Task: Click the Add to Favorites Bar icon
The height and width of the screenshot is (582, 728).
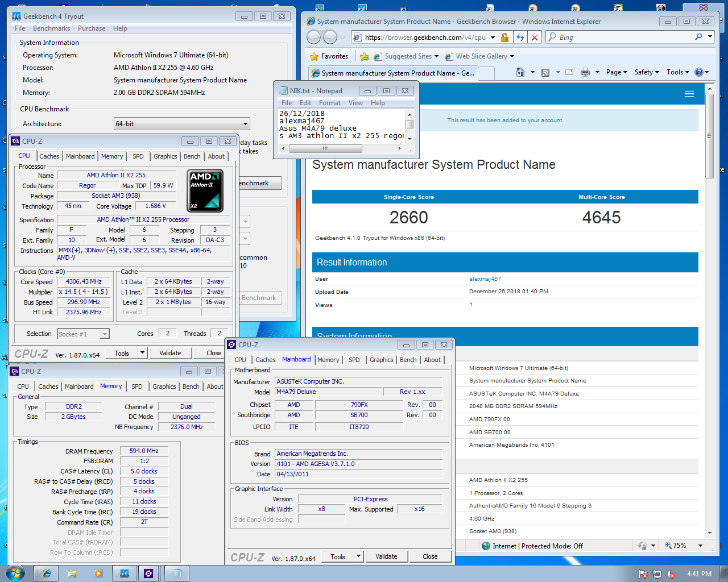Action: tap(365, 56)
